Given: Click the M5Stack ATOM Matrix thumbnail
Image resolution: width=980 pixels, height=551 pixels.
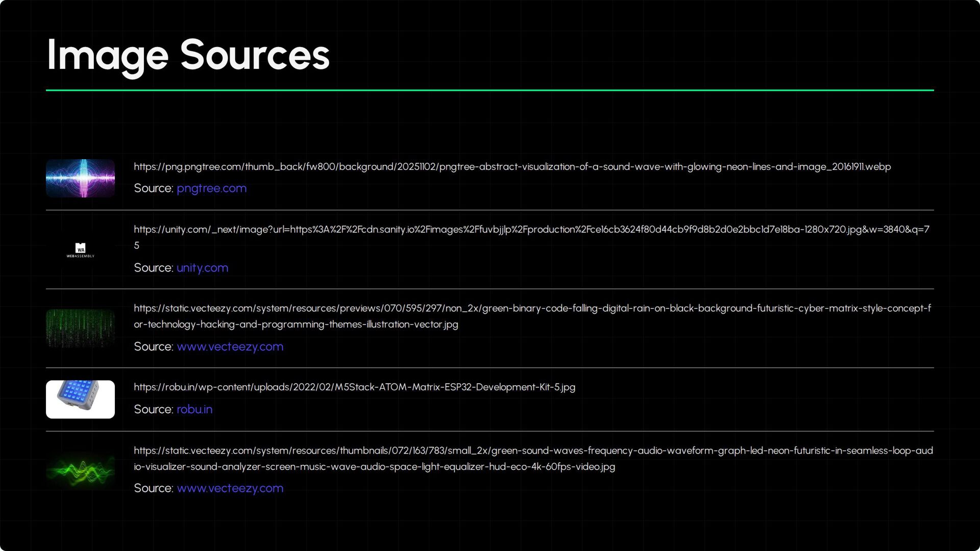Looking at the screenshot, I should click(80, 399).
